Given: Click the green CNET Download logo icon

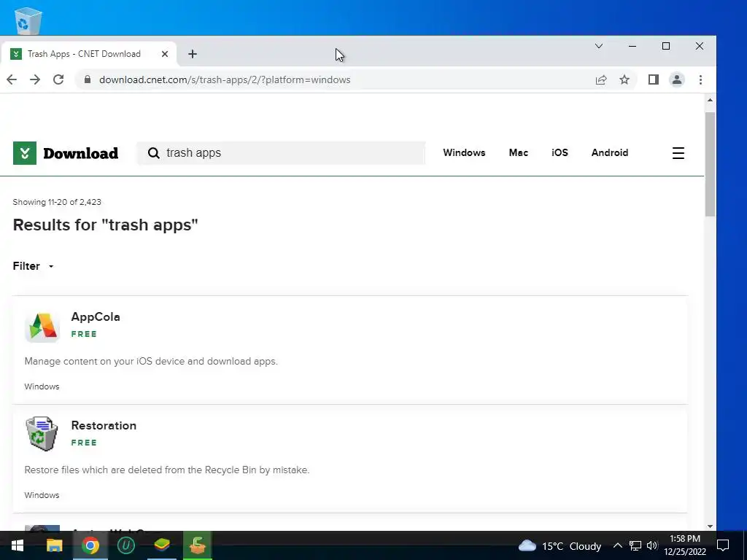Looking at the screenshot, I should (x=25, y=153).
